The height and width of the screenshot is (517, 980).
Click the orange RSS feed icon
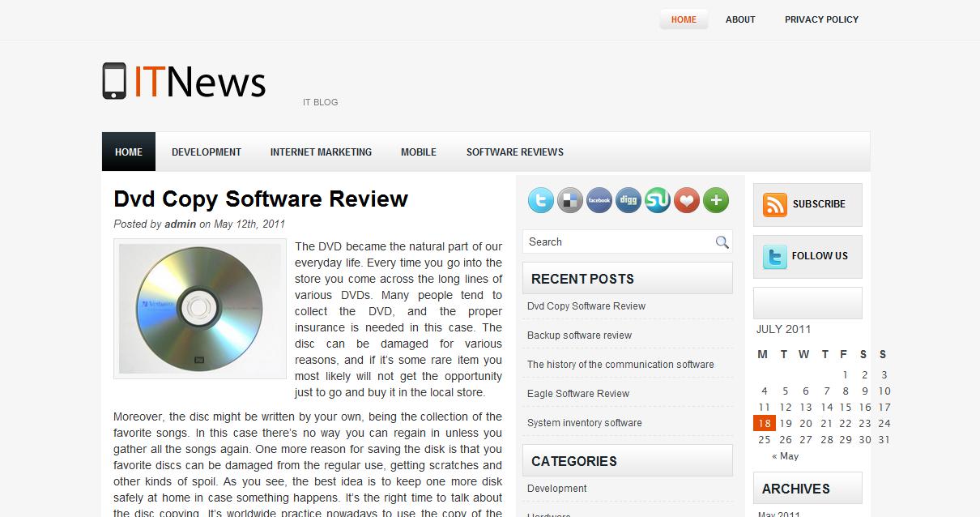(774, 204)
